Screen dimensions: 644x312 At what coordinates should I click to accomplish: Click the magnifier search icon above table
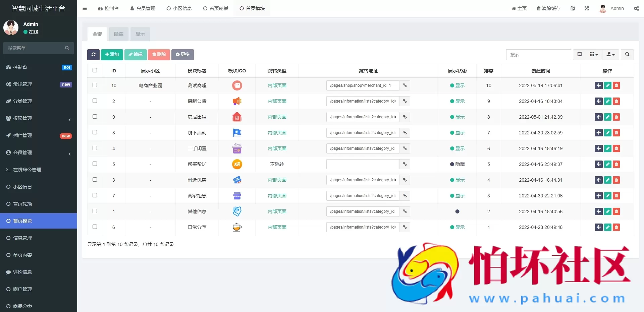tap(627, 55)
